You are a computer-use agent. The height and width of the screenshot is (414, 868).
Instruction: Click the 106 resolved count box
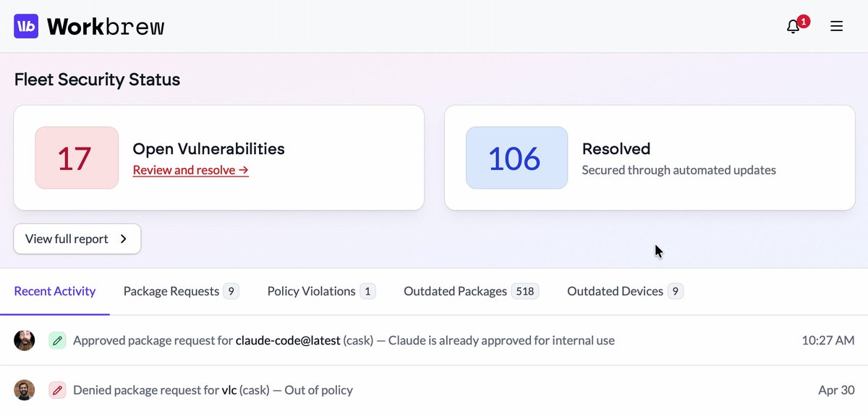point(516,158)
